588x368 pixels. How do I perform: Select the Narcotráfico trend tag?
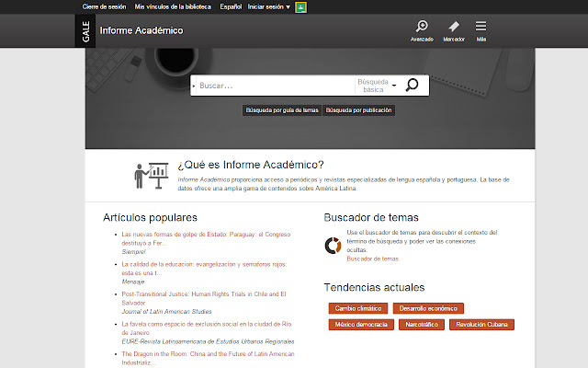pos(422,325)
